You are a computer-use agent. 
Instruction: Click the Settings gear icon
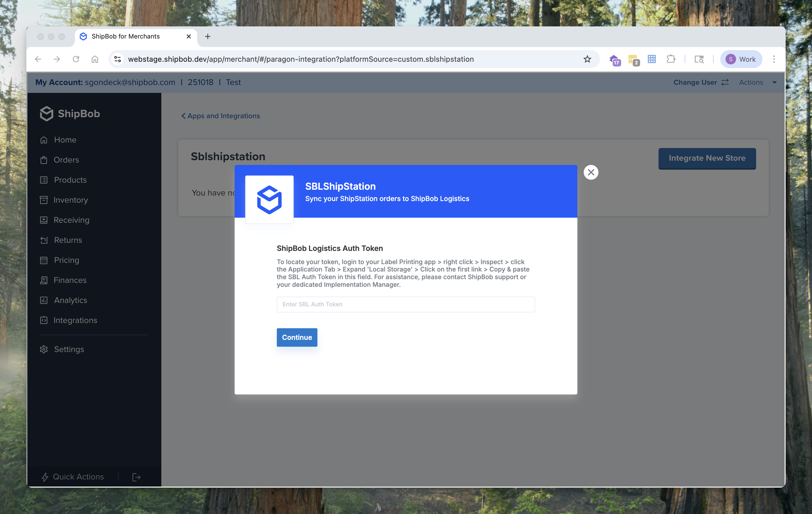(44, 349)
